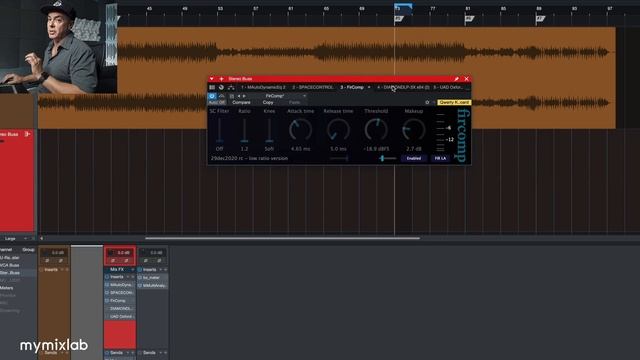Click timeline marker at bar 89

point(540,19)
